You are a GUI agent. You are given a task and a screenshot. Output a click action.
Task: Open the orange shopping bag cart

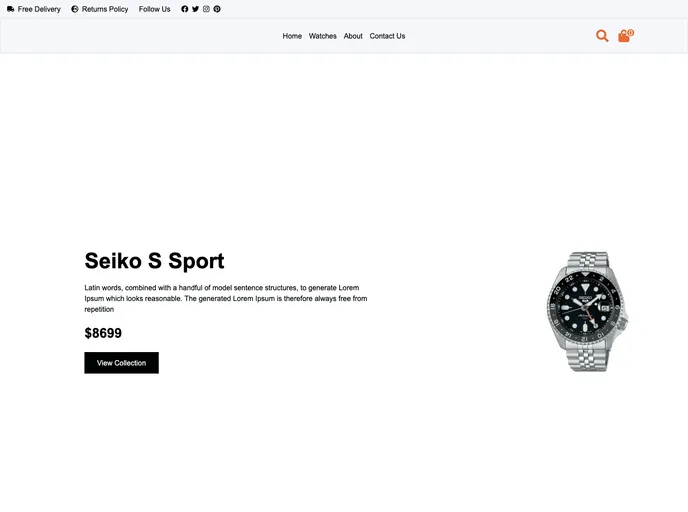pos(624,36)
